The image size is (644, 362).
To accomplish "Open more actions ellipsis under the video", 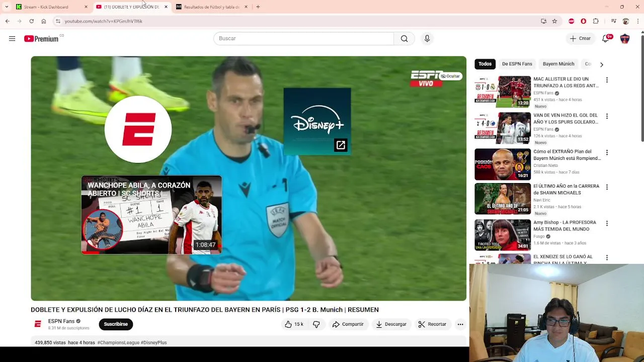I will [460, 324].
